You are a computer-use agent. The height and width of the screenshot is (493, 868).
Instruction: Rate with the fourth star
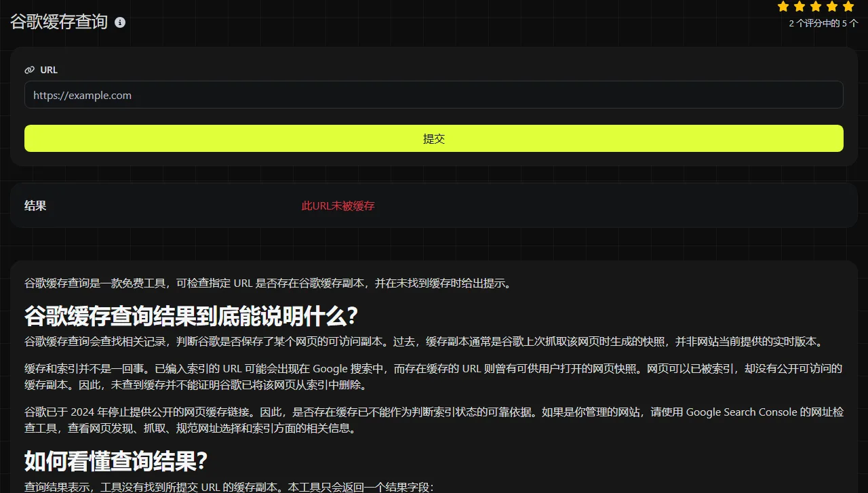coord(832,7)
